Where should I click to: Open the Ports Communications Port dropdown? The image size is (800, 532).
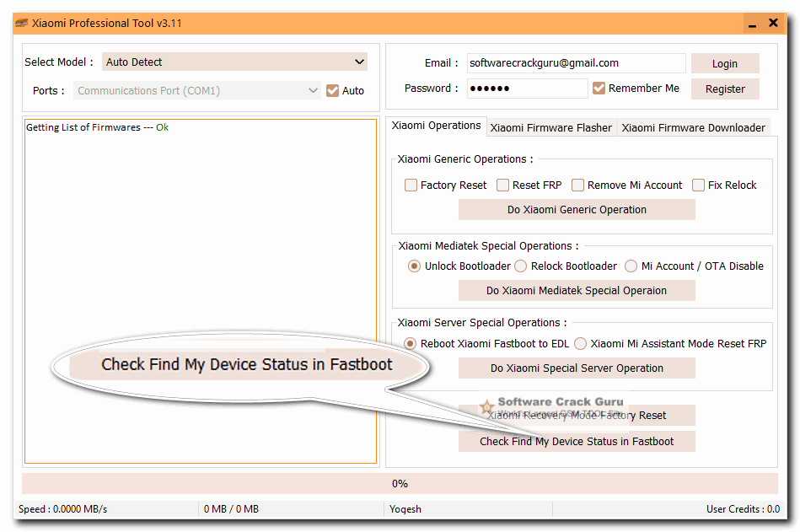[197, 90]
